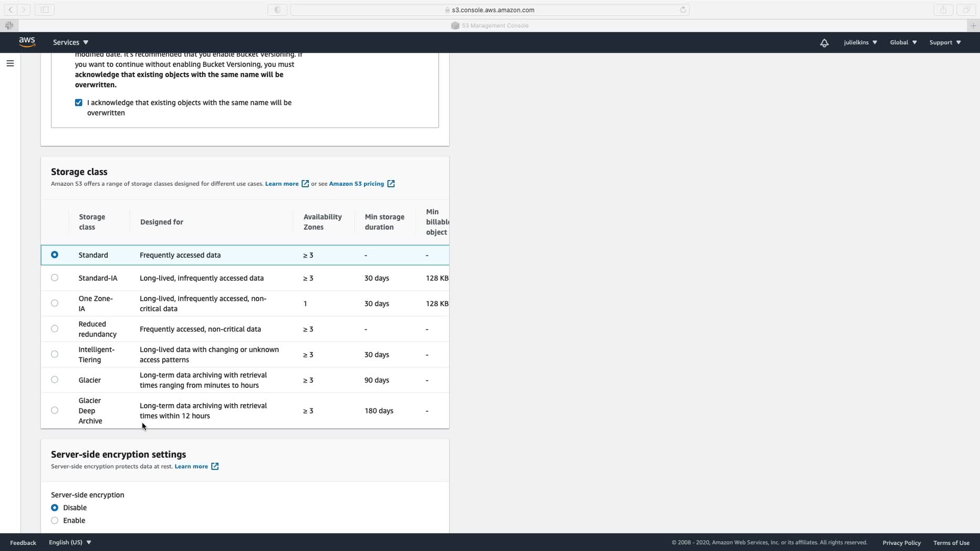The width and height of the screenshot is (980, 551).
Task: Pick the Glacier Deep Archive radio
Action: [55, 410]
